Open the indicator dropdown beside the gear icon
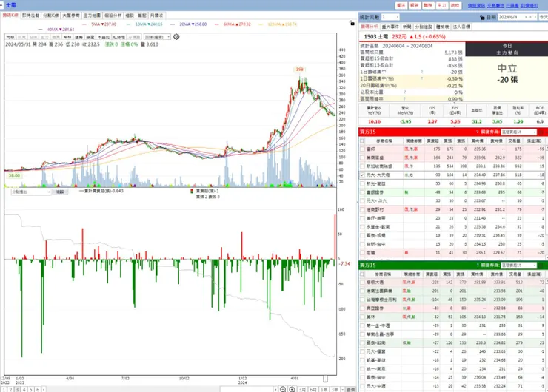 coord(157,37)
